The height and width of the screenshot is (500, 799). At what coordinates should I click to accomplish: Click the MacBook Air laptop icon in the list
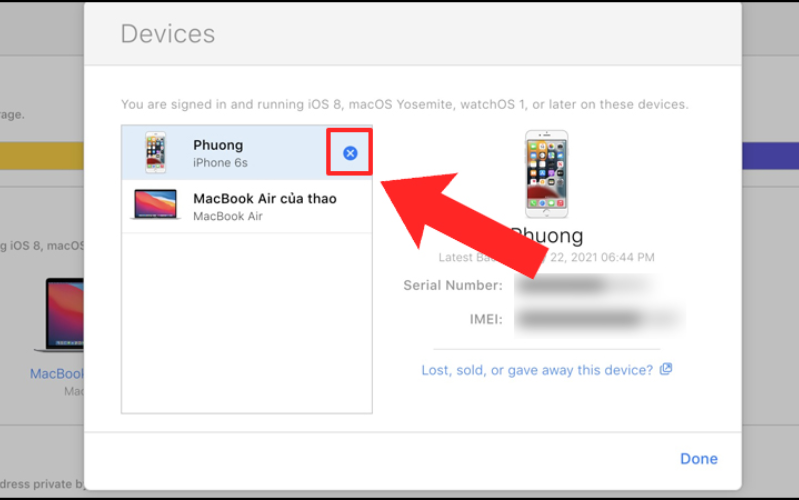pyautogui.click(x=155, y=204)
